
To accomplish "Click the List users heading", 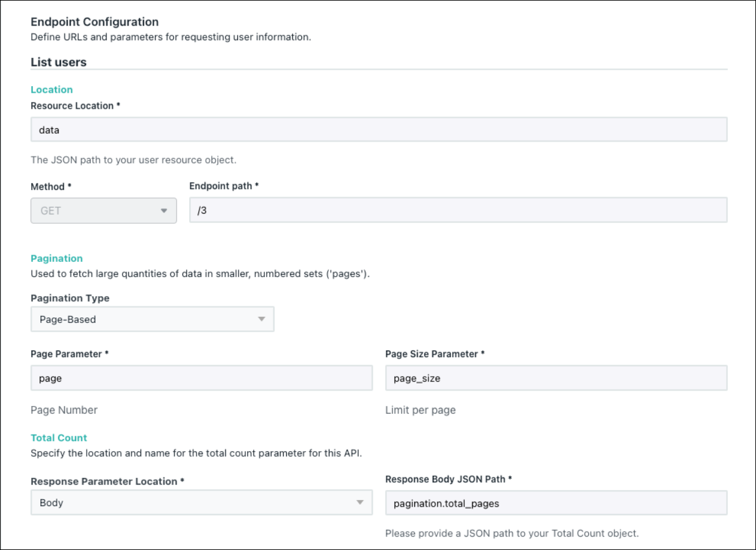I will (59, 62).
